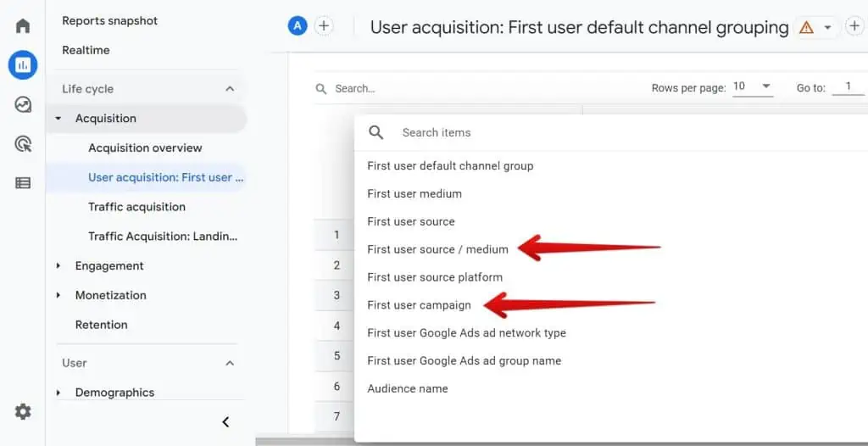Expand the Monetization tree arrow
This screenshot has height=446, width=868.
coord(58,295)
